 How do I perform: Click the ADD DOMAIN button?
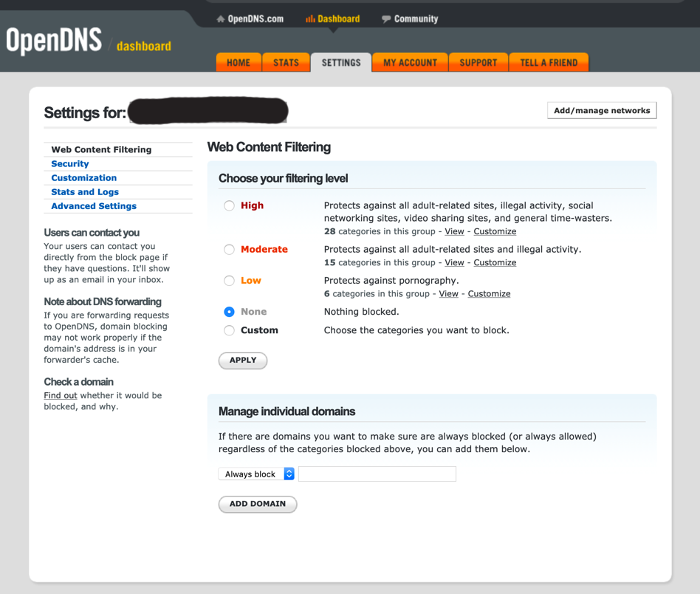click(258, 504)
